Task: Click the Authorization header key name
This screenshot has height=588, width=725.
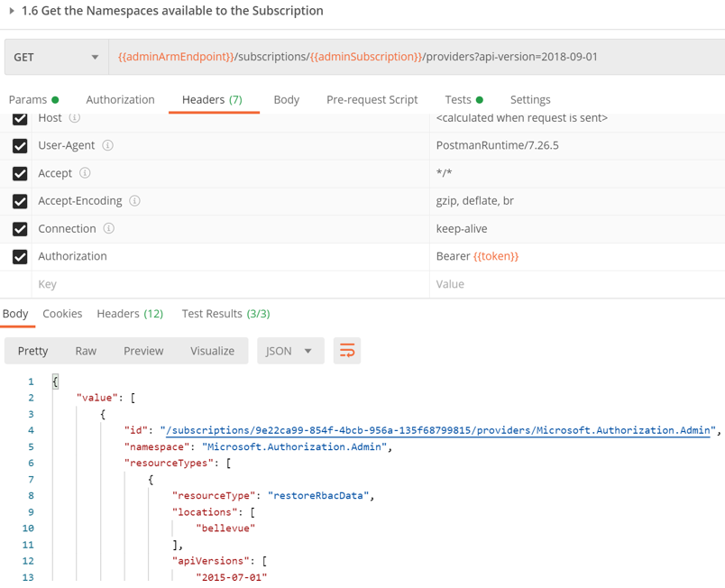Action: pos(73,256)
